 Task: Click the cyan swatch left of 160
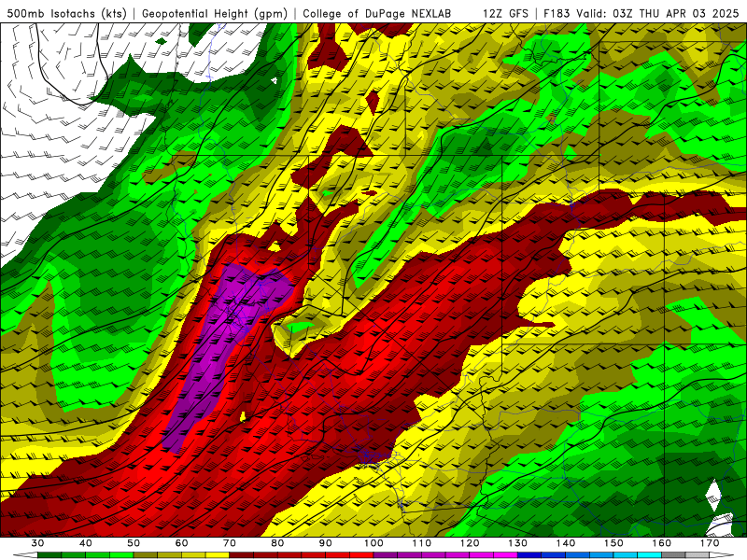click(x=650, y=555)
